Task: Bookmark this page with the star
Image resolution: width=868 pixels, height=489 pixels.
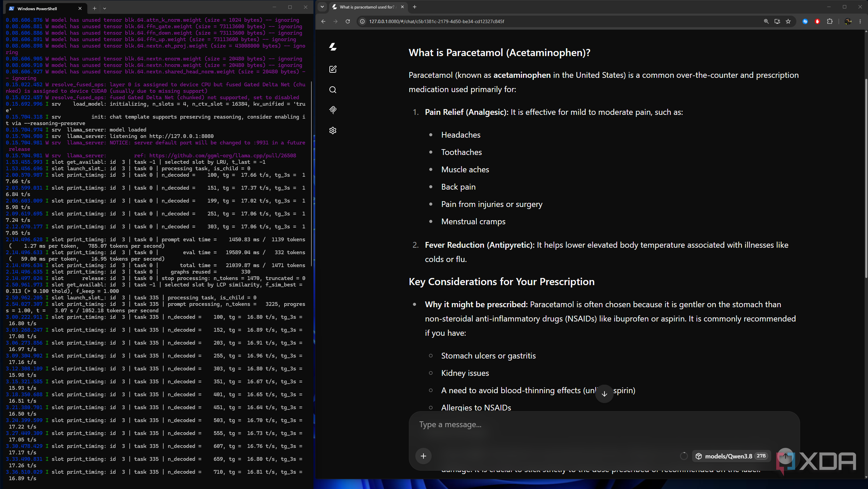Action: pyautogui.click(x=788, y=21)
